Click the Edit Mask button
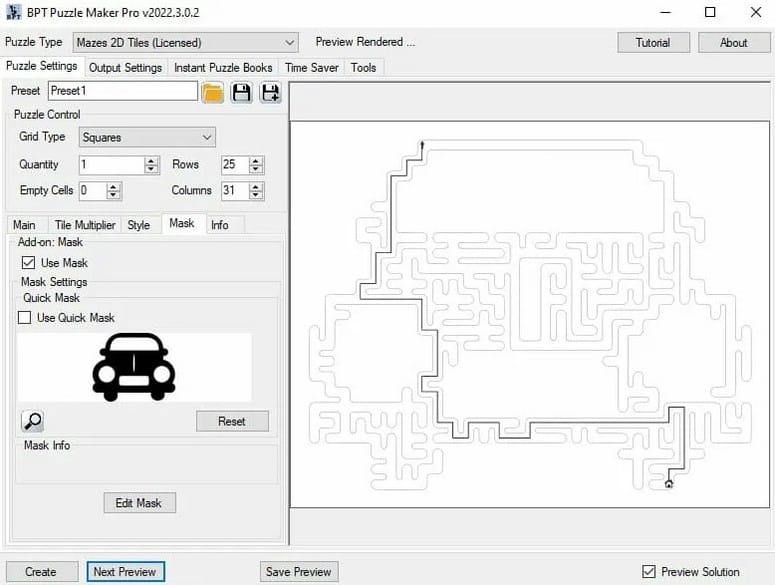Screen dimensions: 775x585 click(x=139, y=503)
